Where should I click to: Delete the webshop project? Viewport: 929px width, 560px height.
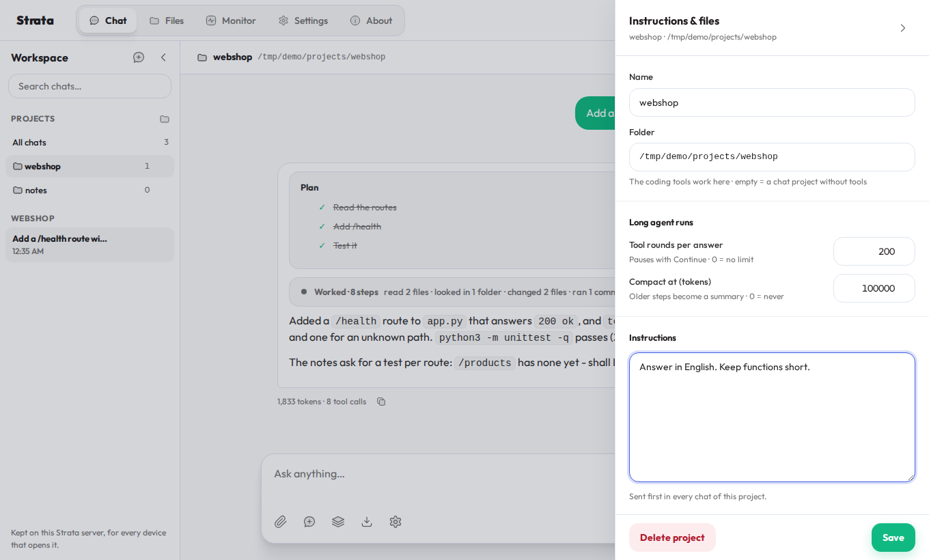[672, 537]
